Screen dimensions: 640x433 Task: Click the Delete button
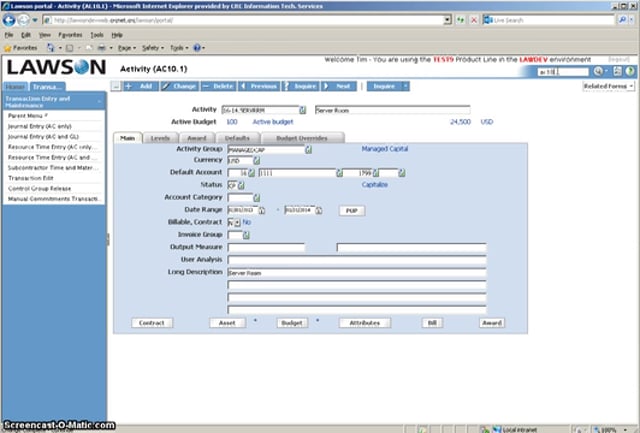pos(218,86)
